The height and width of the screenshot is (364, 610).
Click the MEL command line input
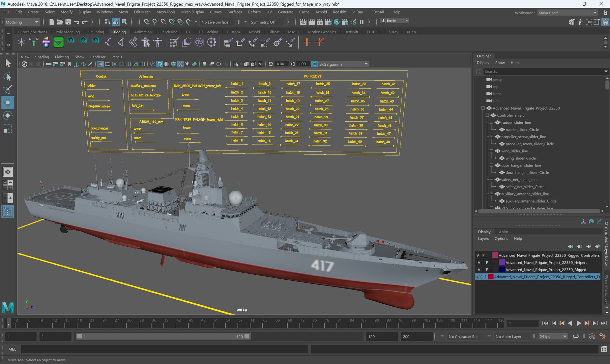click(x=165, y=349)
